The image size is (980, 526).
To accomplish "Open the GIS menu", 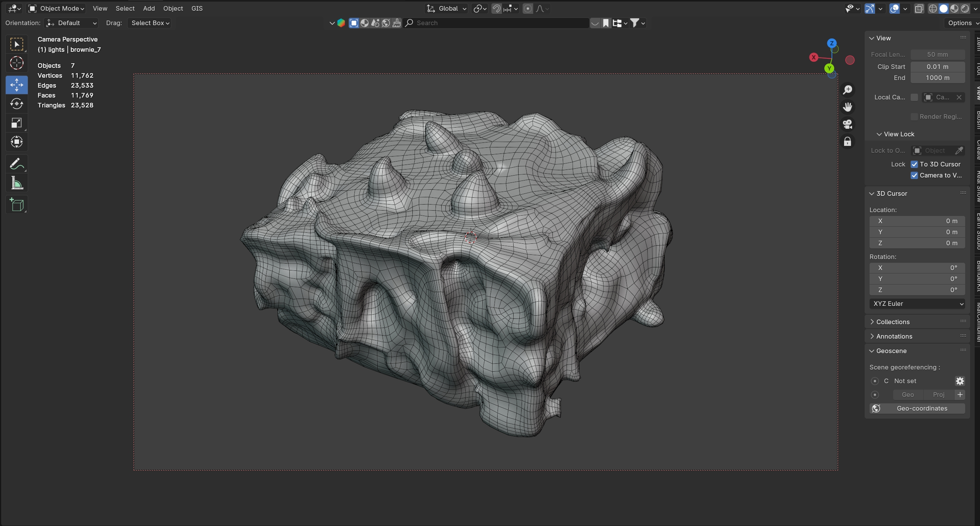I will [x=197, y=8].
